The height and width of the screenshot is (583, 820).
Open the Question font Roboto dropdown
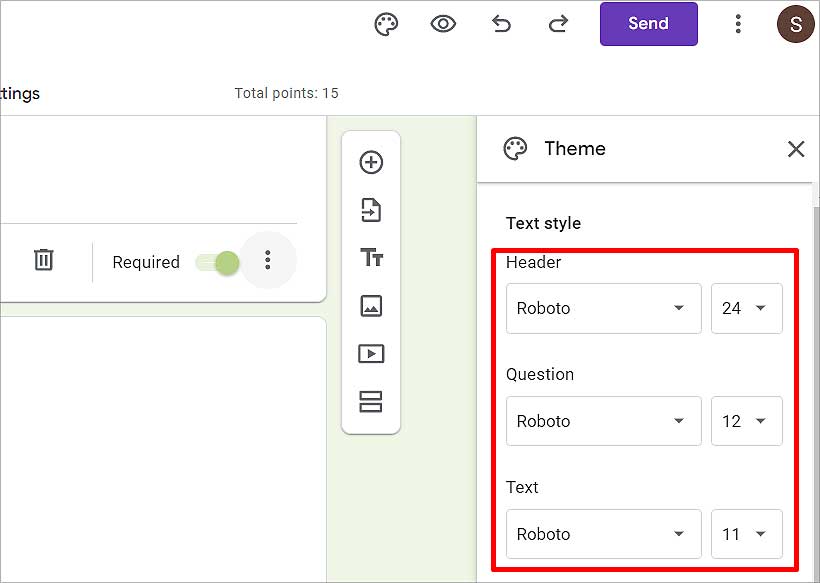(x=603, y=421)
